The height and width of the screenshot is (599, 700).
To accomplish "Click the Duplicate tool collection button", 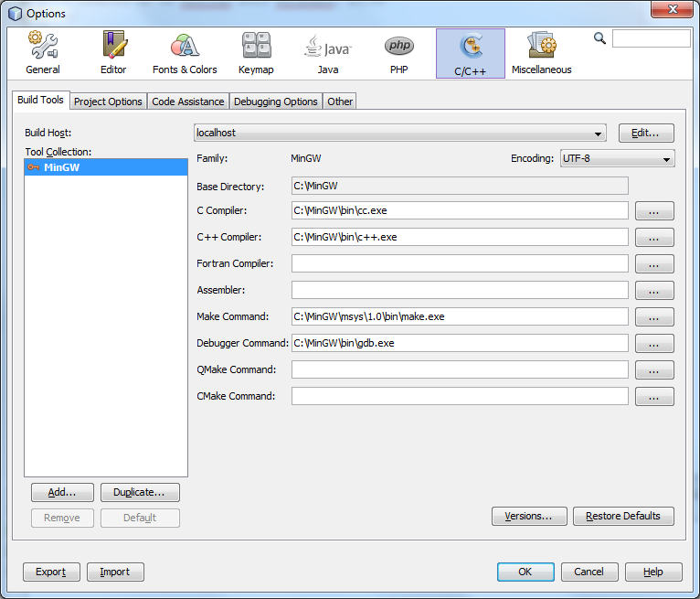I will [x=140, y=492].
